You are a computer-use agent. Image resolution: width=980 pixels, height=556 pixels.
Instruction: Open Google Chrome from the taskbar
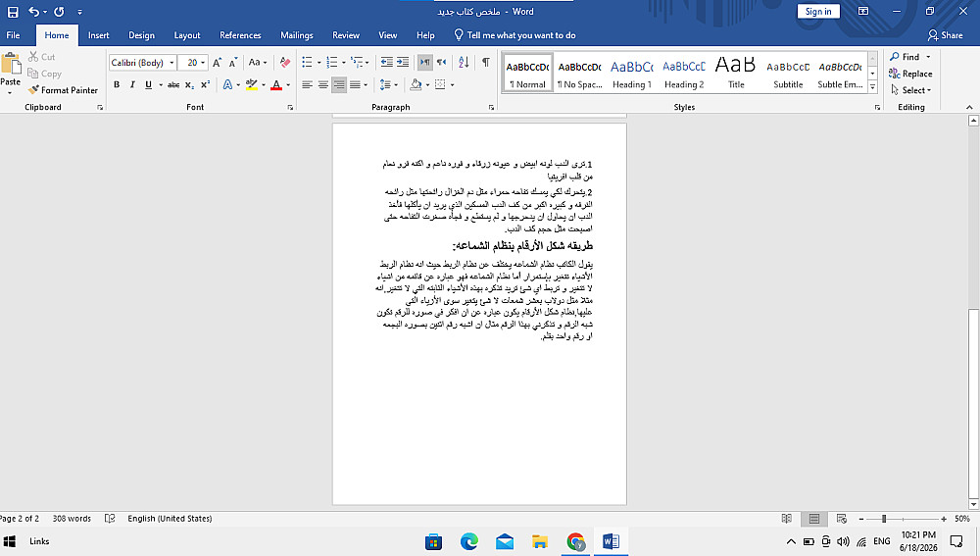pos(575,541)
